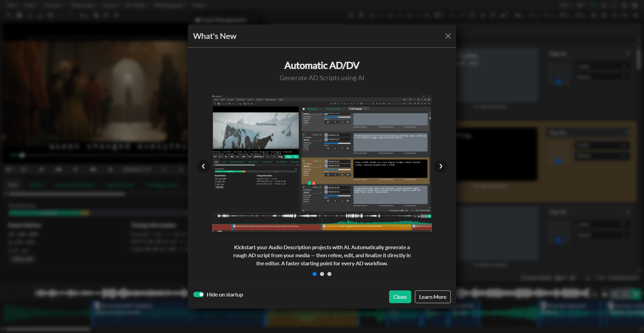644x333 pixels.
Task: Click highlighted black text box in preview
Action: pos(390,168)
